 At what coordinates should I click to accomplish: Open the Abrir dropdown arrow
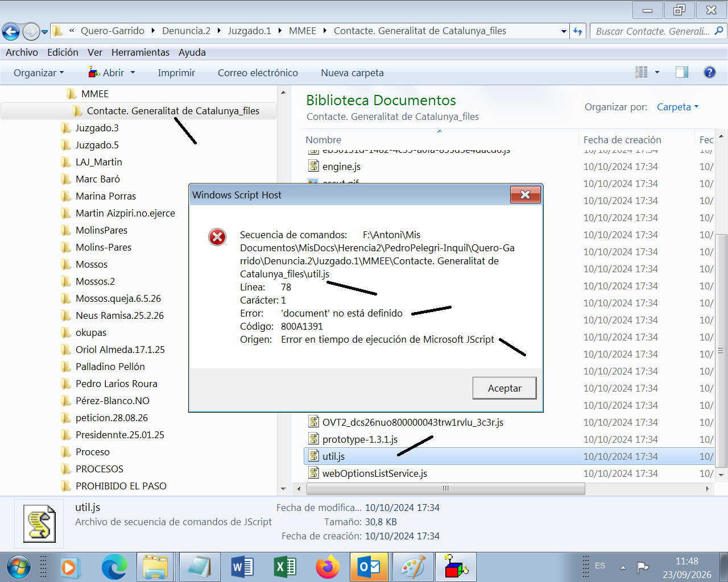133,73
